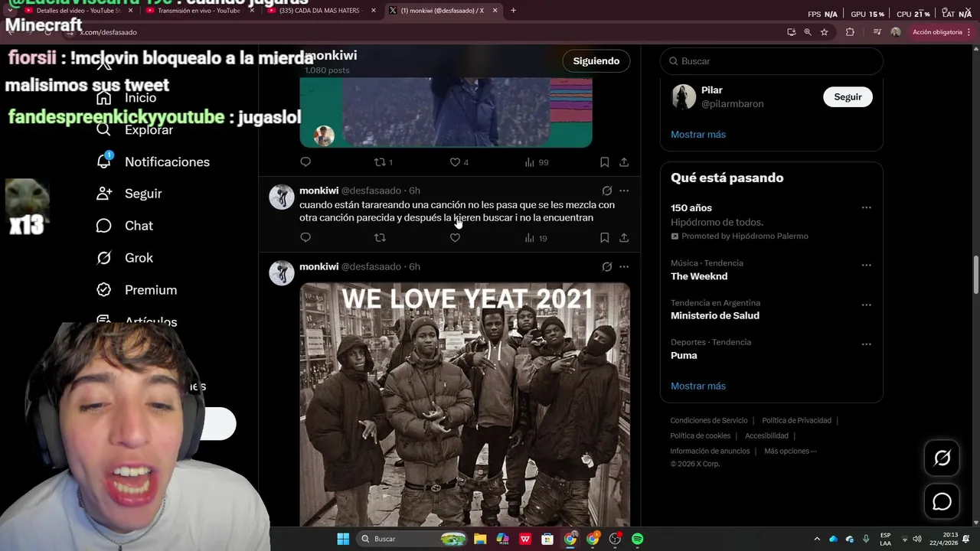This screenshot has width=980, height=551.
Task: Like the 'tarareando una canción' tweet
Action: click(x=455, y=238)
